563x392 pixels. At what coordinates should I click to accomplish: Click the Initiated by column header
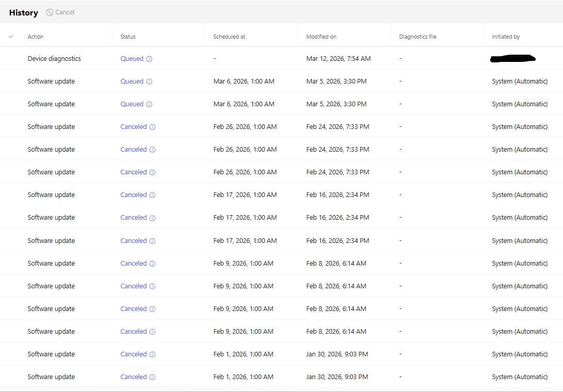point(506,37)
